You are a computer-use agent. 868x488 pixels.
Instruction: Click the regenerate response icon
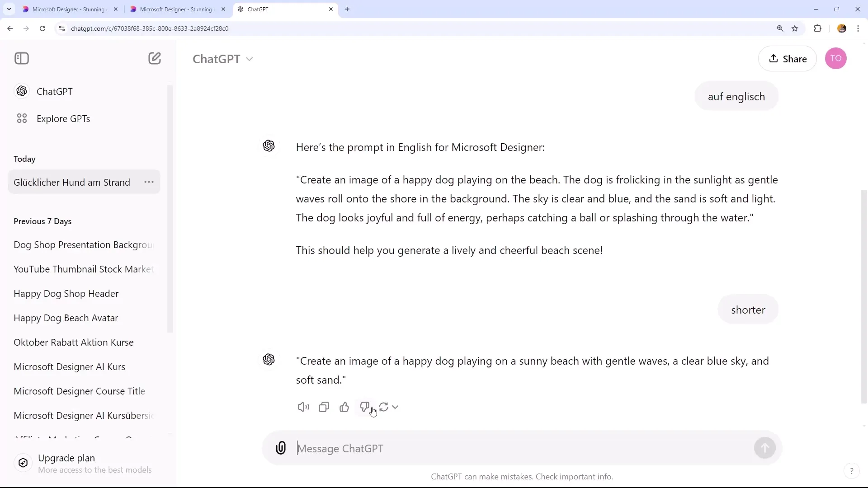(x=385, y=408)
